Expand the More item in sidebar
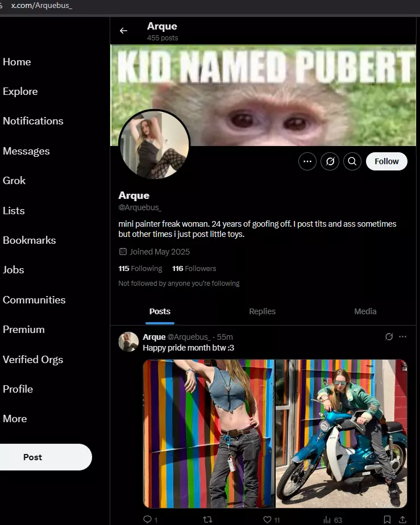This screenshot has width=420, height=525. click(15, 419)
